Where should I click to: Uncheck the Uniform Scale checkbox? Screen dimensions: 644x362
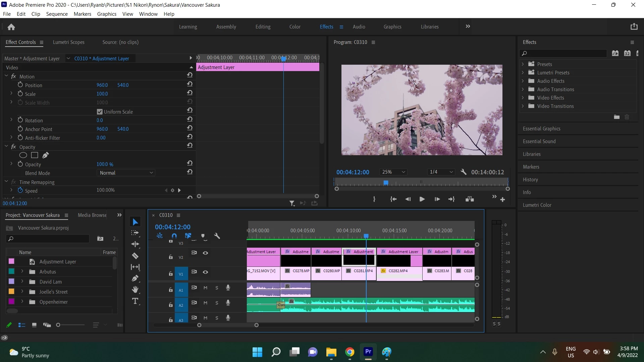[100, 112]
